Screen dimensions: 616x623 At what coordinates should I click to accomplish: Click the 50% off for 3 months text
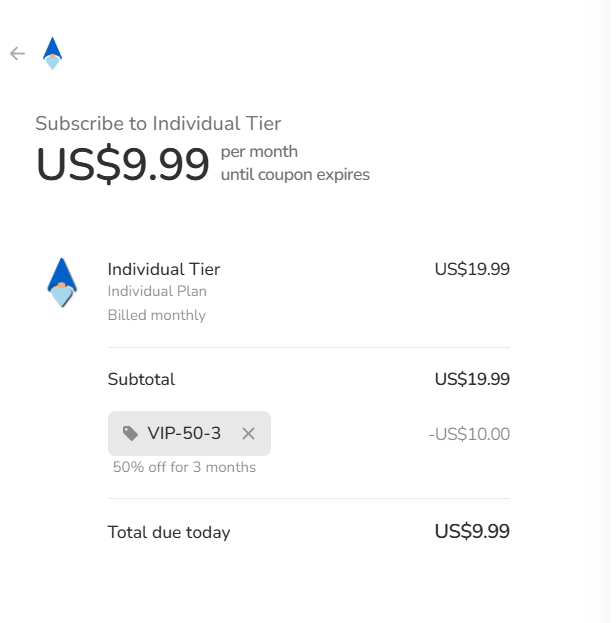(184, 467)
